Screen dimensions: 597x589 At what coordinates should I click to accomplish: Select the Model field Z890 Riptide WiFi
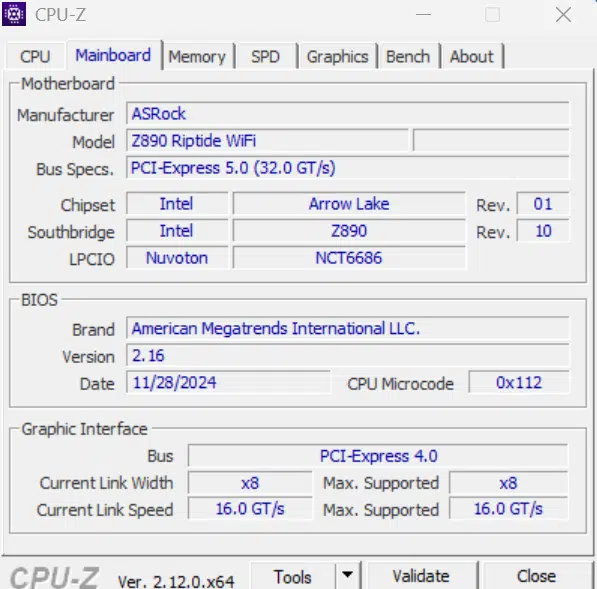[x=267, y=140]
